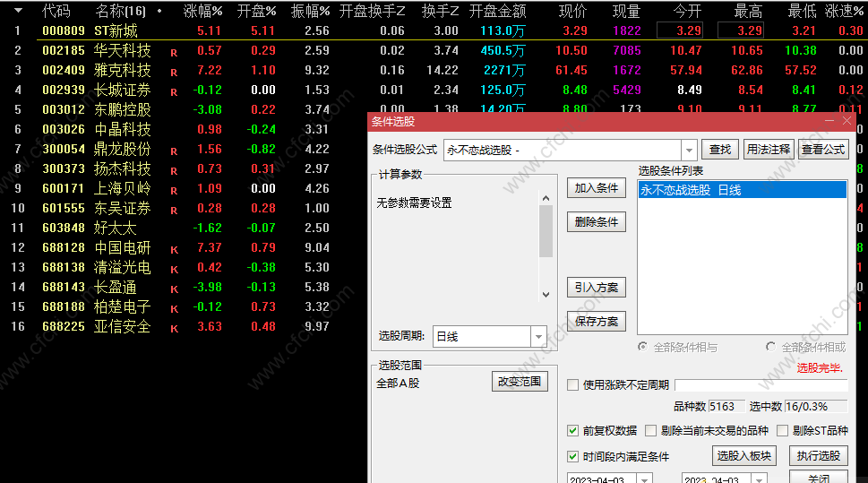Click the 查找 button
This screenshot has height=483, width=868.
[x=719, y=150]
